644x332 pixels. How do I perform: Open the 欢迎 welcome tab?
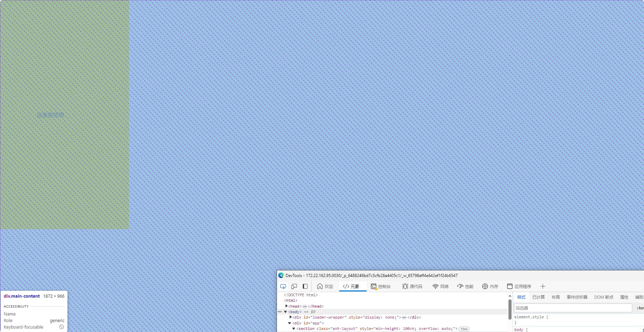pyautogui.click(x=325, y=286)
